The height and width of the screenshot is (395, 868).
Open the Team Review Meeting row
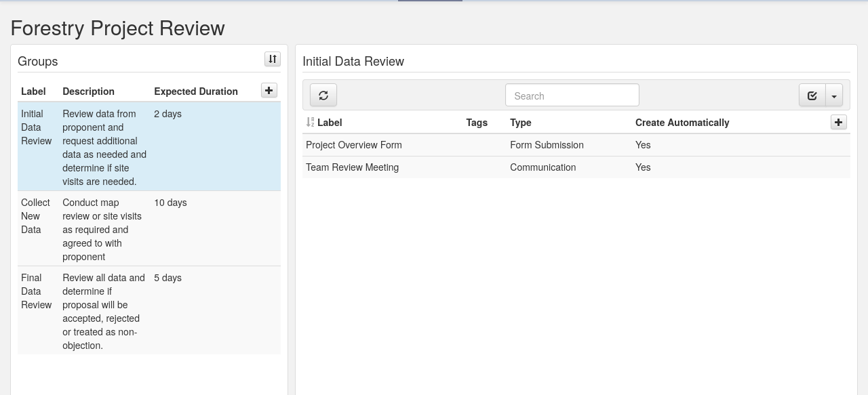(576, 167)
